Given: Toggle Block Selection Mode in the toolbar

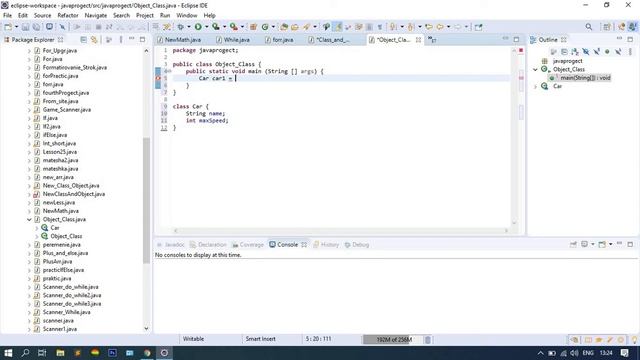Looking at the screenshot, I should tap(369, 27).
